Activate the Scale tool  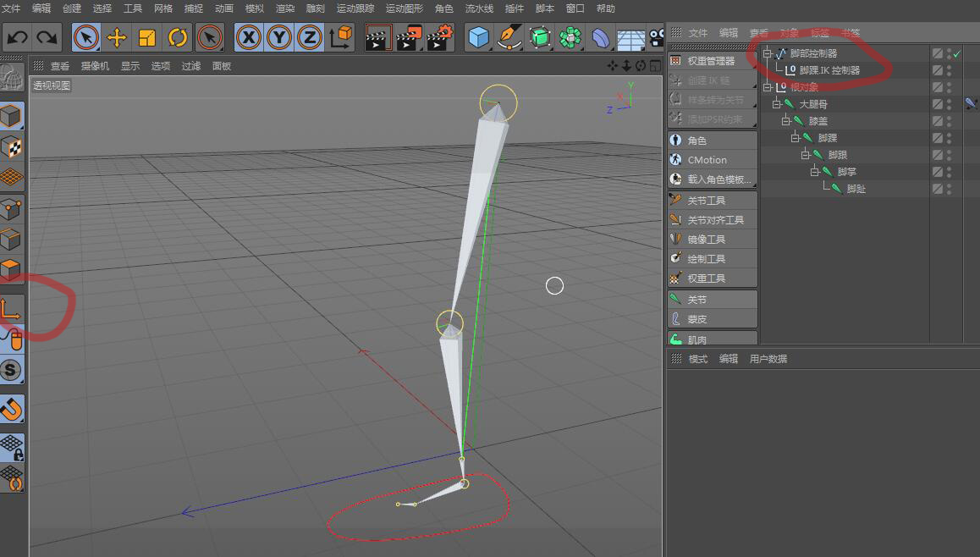tap(147, 37)
